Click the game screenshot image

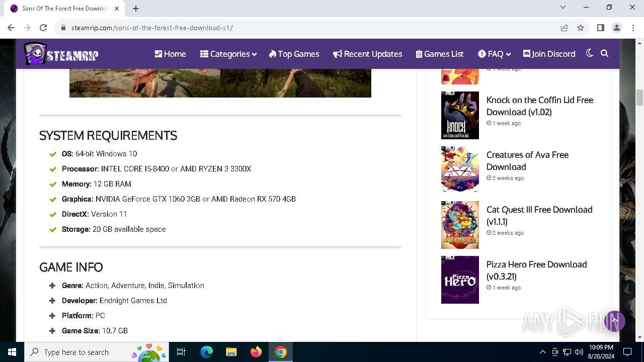tap(220, 83)
